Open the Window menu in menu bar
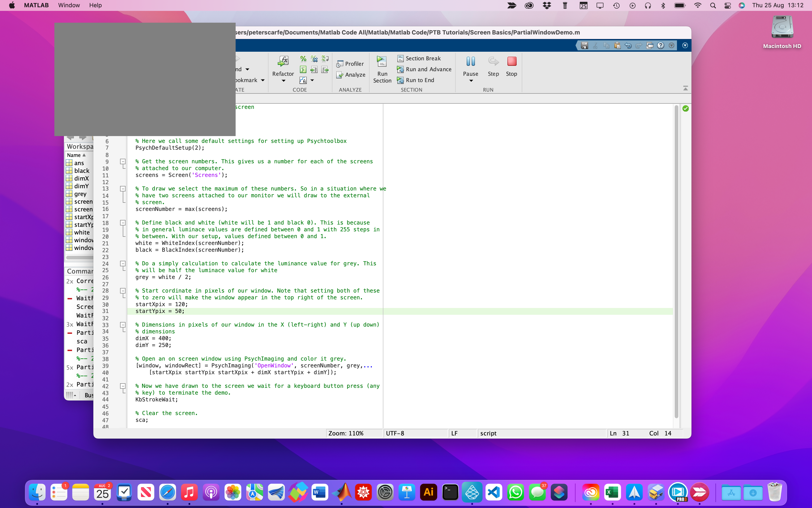The height and width of the screenshot is (508, 812). [69, 5]
